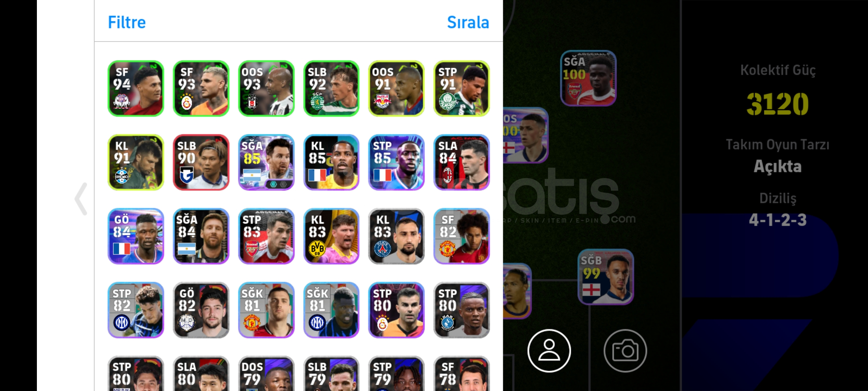Tap the SĞB 99 England pitch player
868x391 pixels.
click(x=606, y=277)
